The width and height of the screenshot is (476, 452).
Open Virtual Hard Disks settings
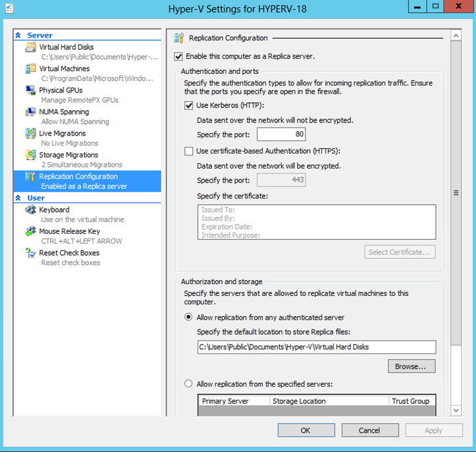66,47
